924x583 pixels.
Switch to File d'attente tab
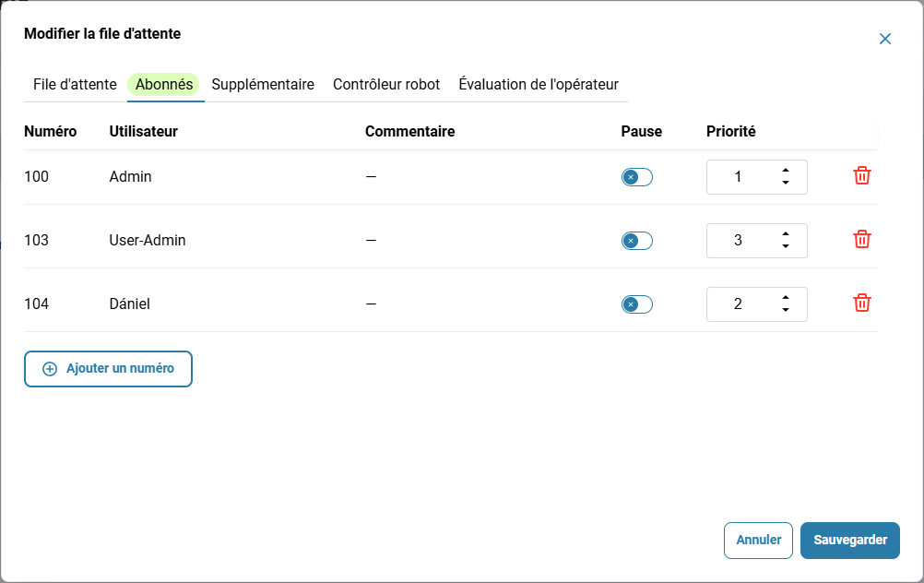click(x=75, y=84)
